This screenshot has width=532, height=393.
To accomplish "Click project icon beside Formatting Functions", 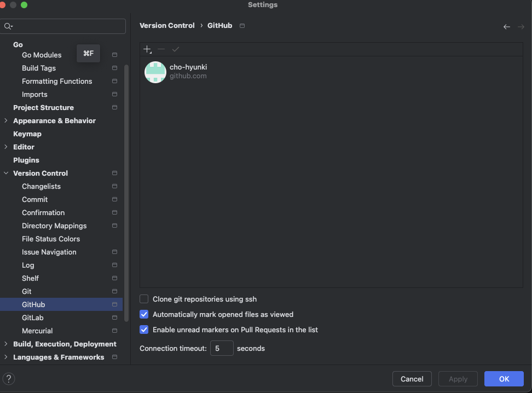I will pyautogui.click(x=115, y=81).
